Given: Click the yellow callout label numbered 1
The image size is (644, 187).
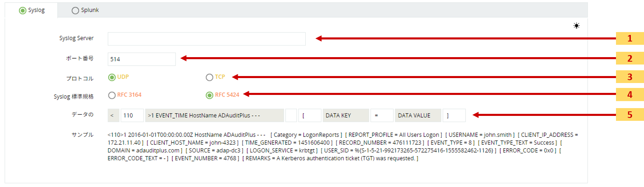Looking at the screenshot, I should pyautogui.click(x=629, y=39).
